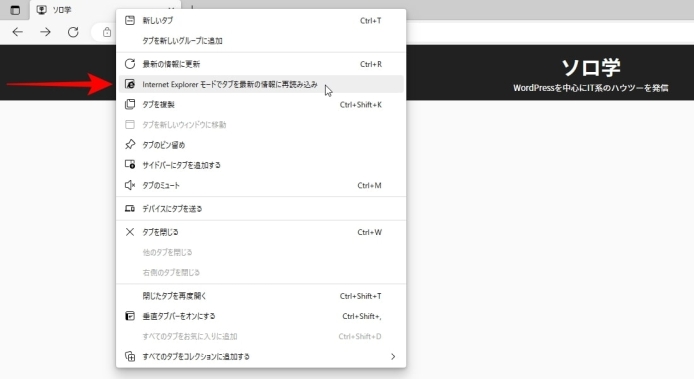Screen dimensions: 694x379
Task: Select タブを新しいグループに追加
Action: tap(261, 41)
